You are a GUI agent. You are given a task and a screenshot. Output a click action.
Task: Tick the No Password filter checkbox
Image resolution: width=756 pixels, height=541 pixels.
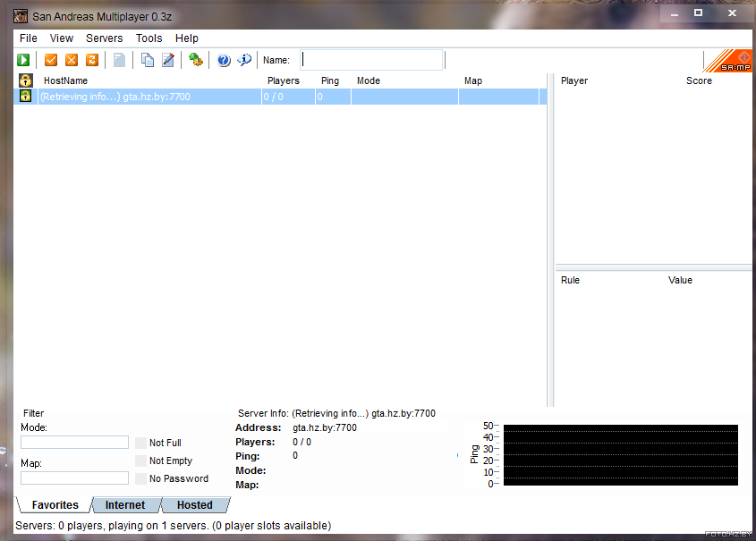[140, 478]
